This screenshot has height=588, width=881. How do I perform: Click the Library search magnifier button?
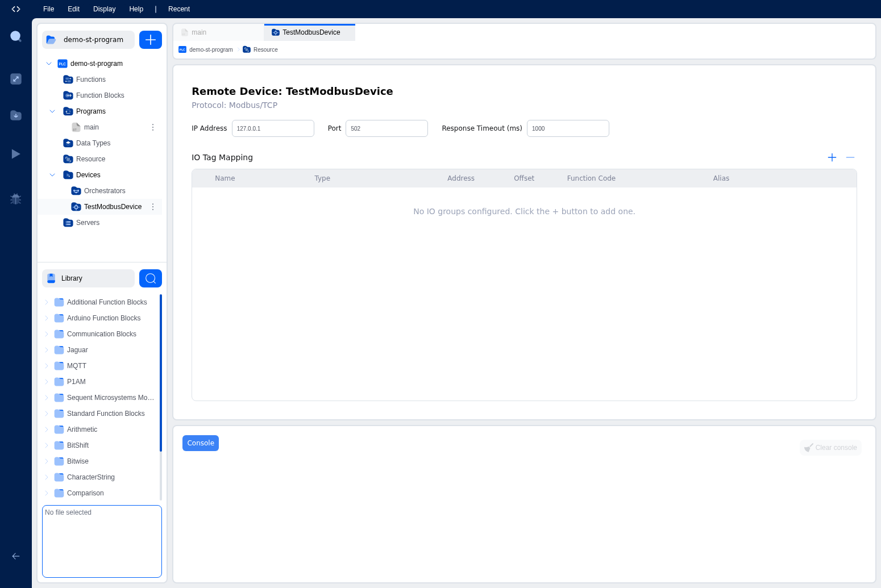coord(151,278)
